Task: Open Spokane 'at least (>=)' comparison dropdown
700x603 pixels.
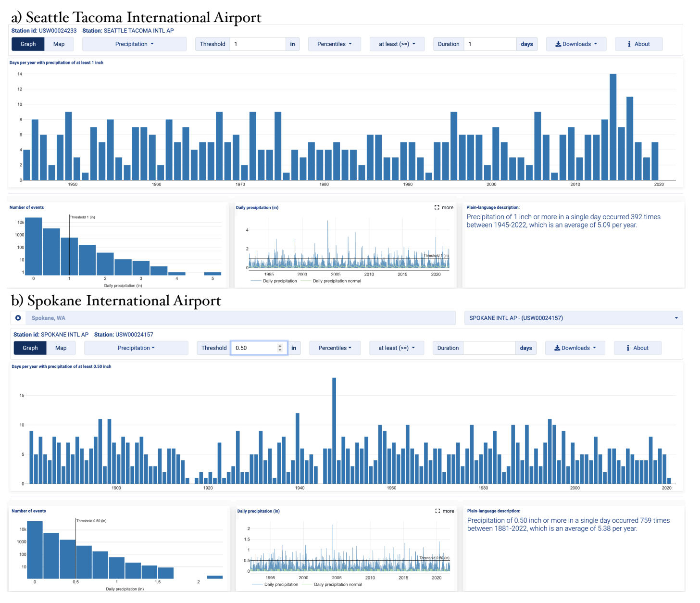Action: 396,348
